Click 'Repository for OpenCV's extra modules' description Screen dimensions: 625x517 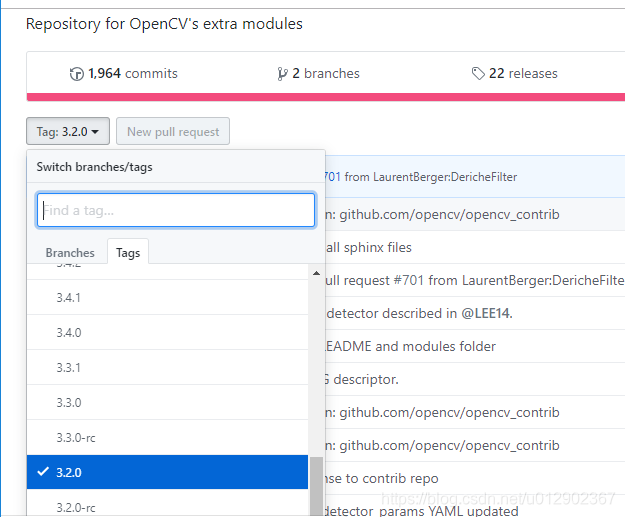[164, 24]
